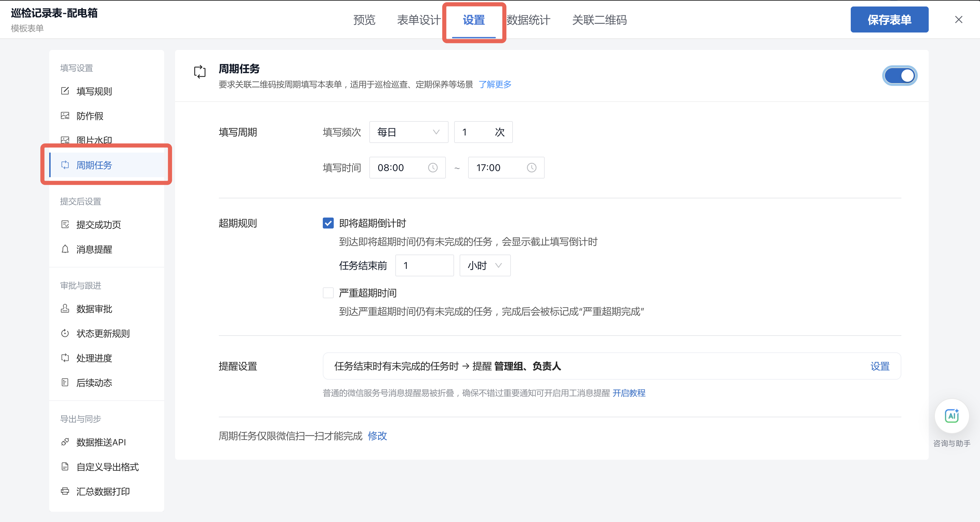Click the 数据推送API link icon

(65, 442)
